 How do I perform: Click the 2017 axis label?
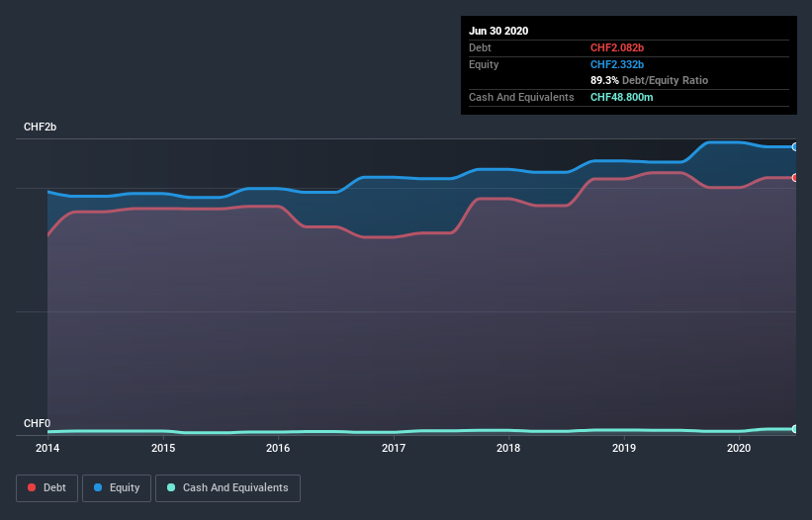click(394, 448)
